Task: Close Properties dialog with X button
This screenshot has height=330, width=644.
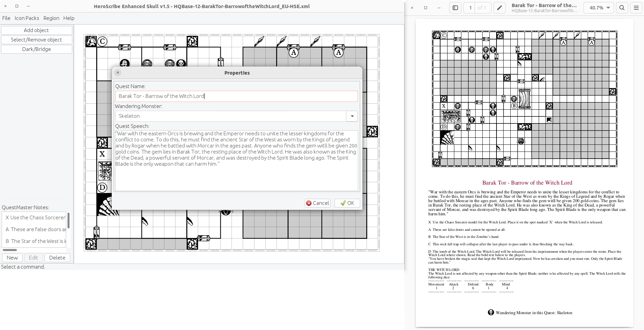Action: (x=118, y=73)
